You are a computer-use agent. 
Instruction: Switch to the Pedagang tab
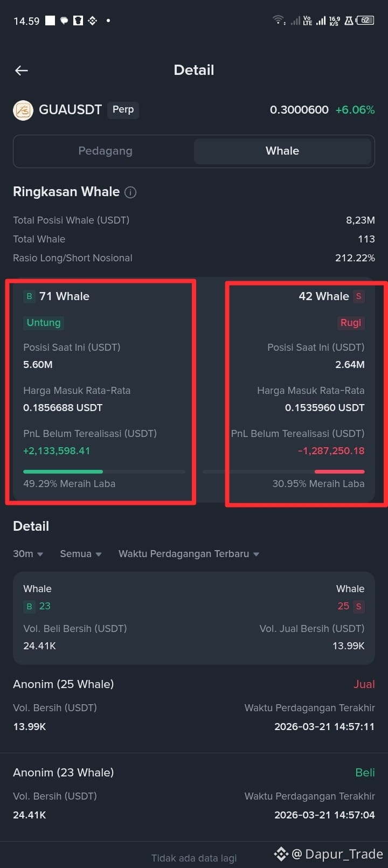[105, 151]
